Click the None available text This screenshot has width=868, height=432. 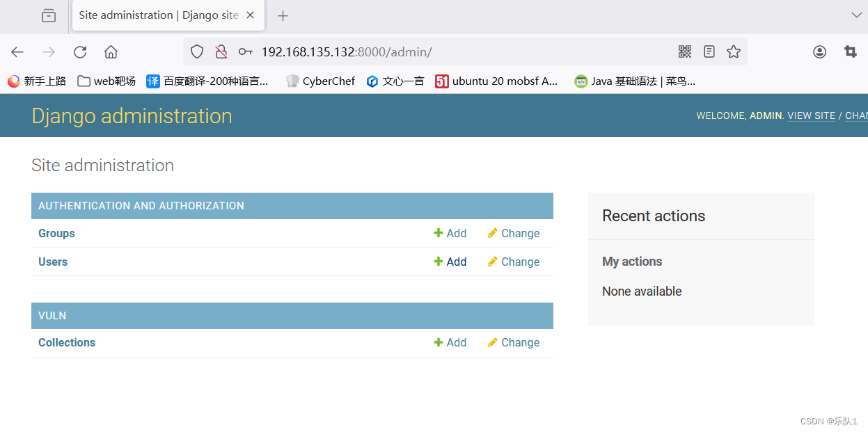coord(642,291)
